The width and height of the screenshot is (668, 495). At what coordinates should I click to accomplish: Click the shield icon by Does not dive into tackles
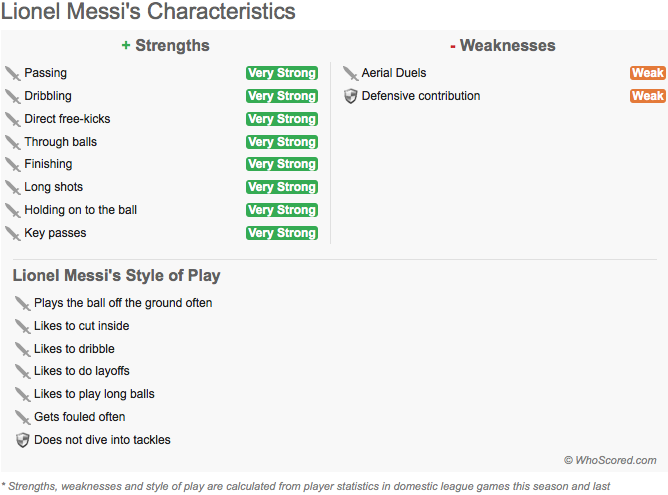[x=22, y=440]
